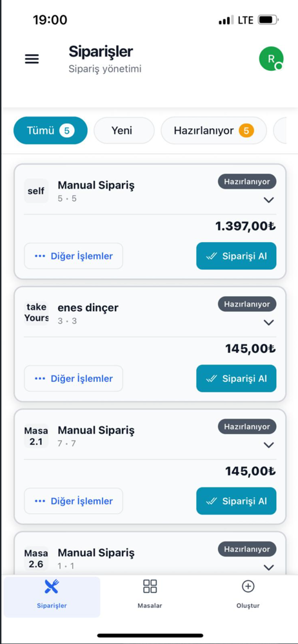This screenshot has width=298, height=644.
Task: Tap the take Yours order badge
Action: [x=36, y=313]
